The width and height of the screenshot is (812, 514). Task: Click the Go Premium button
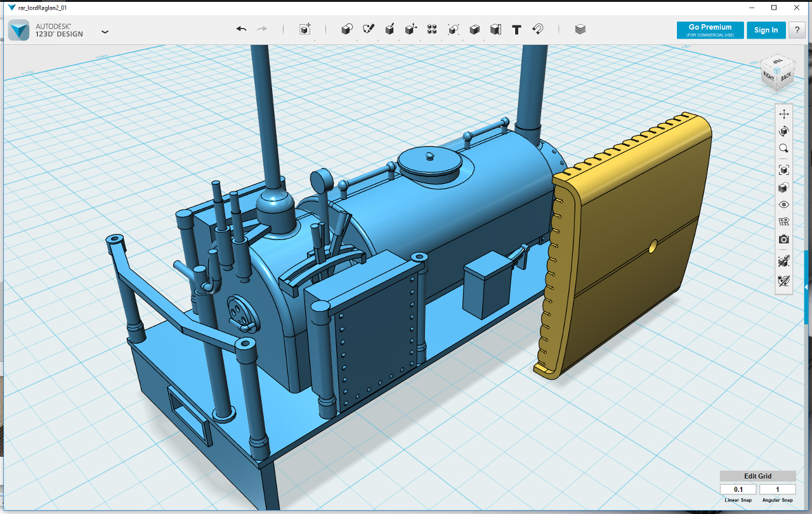pyautogui.click(x=710, y=30)
